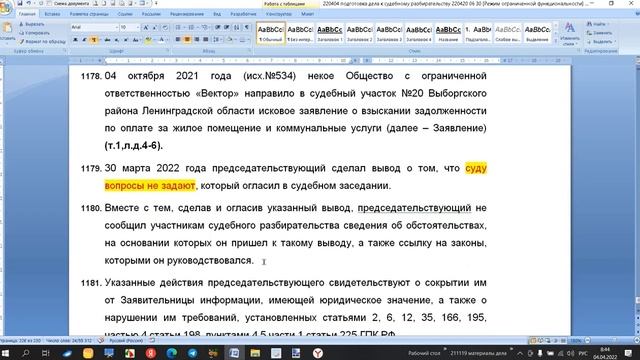Undo the last action
The image size is (640, 360).
pyautogui.click(x=29, y=3)
